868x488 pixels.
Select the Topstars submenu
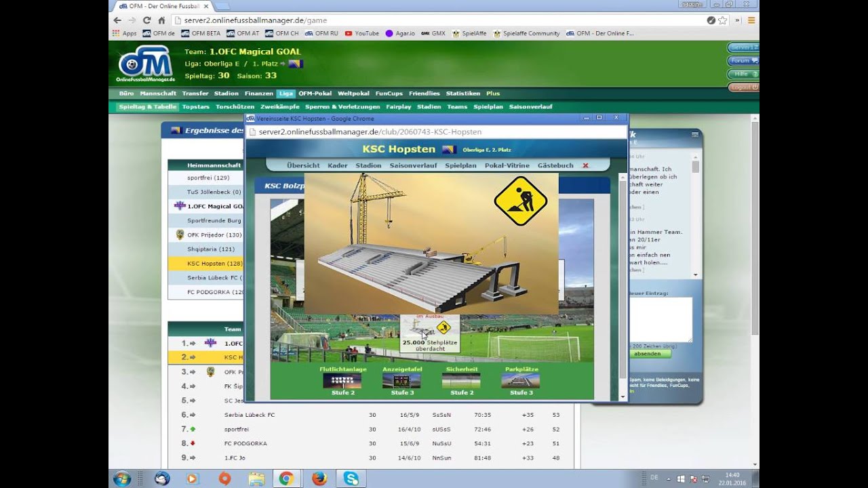pyautogui.click(x=196, y=107)
